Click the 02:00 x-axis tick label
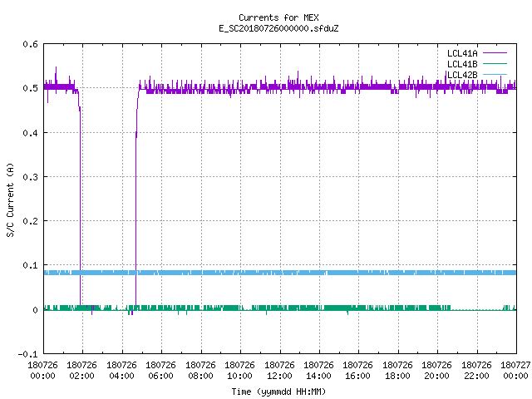The width and height of the screenshot is (532, 399). tap(81, 376)
